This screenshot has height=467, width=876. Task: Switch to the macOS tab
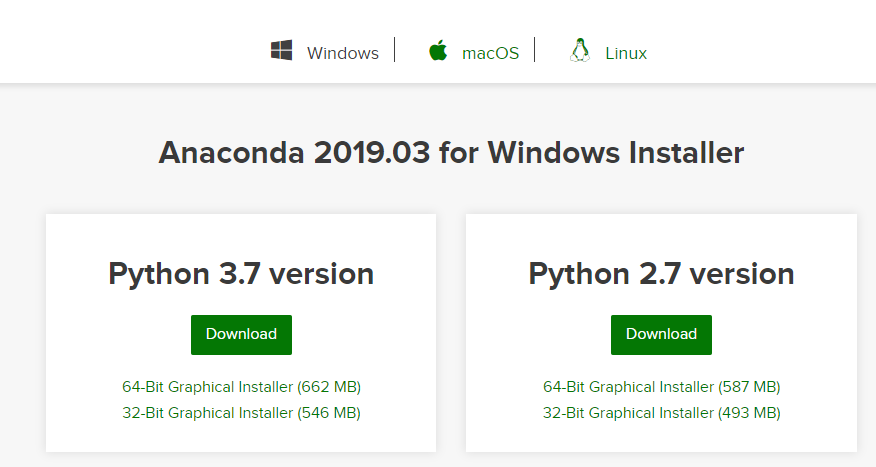491,53
